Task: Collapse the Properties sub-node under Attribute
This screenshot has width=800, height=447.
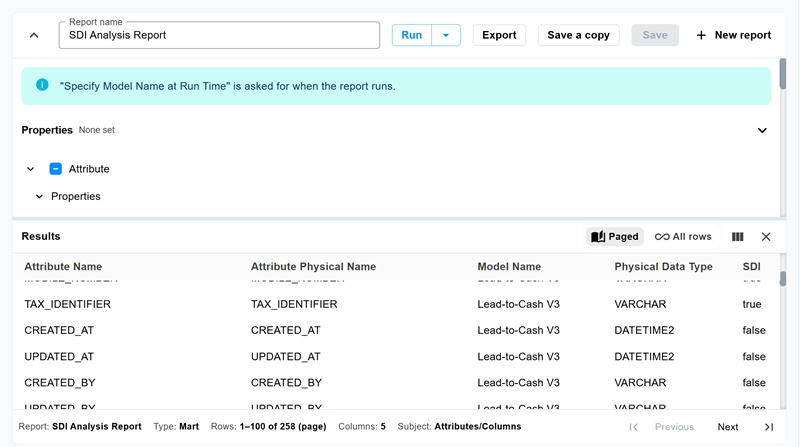Action: pyautogui.click(x=39, y=196)
